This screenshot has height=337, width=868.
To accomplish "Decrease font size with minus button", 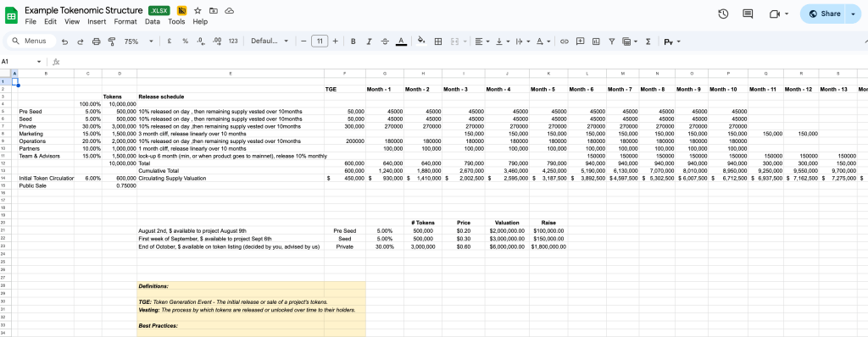I will tap(303, 41).
